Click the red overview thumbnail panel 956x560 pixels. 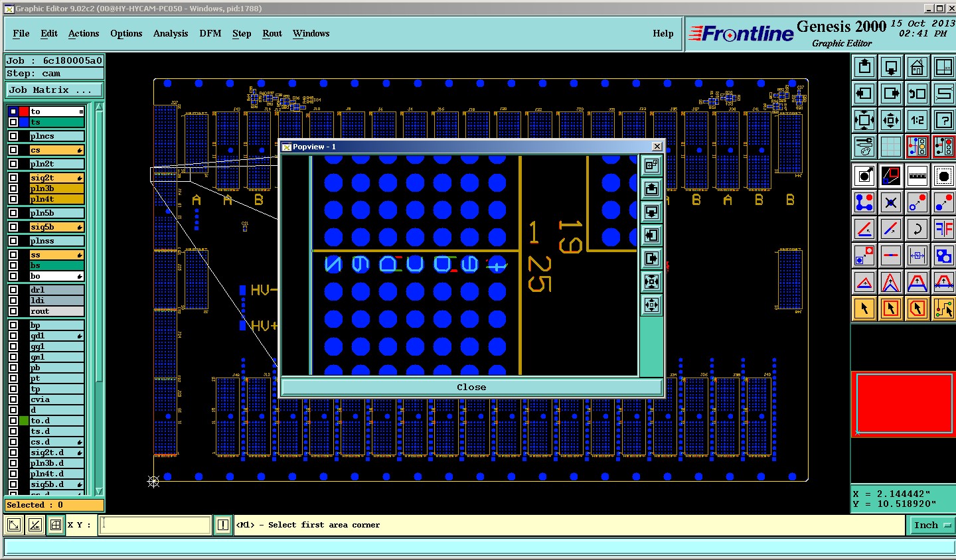[x=904, y=404]
